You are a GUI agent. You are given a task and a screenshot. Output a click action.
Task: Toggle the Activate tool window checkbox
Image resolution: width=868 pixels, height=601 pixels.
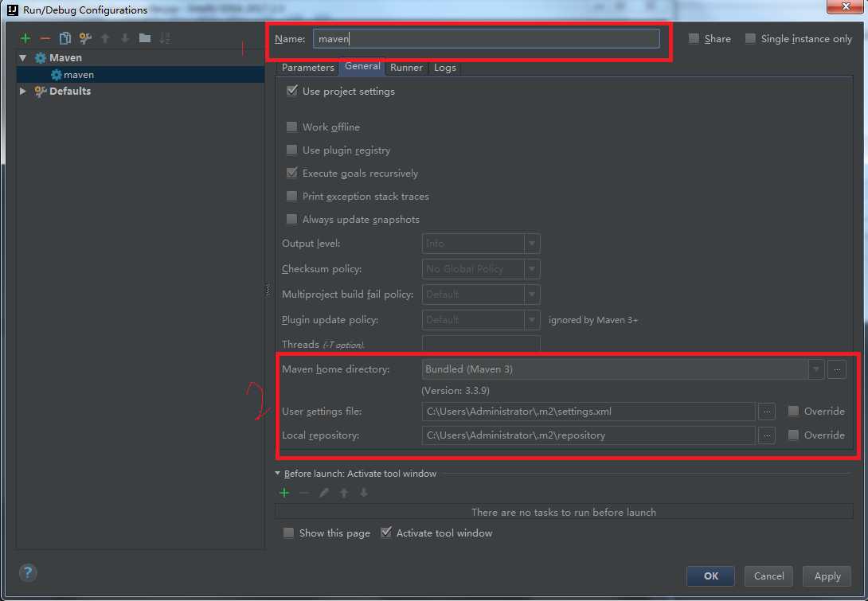(x=386, y=533)
